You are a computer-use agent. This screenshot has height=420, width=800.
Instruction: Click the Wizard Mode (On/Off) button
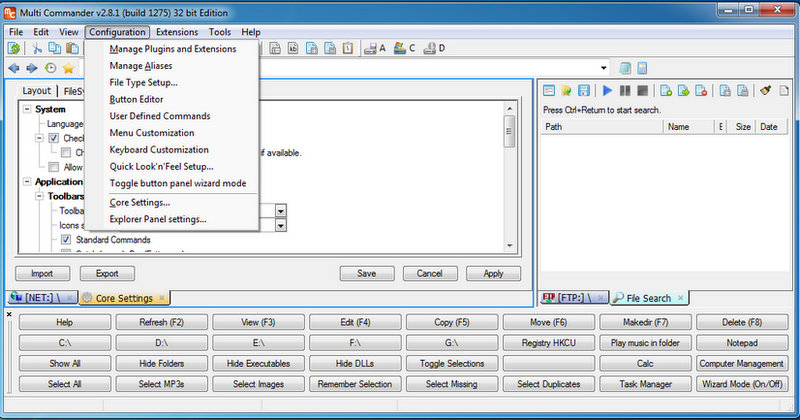click(742, 384)
